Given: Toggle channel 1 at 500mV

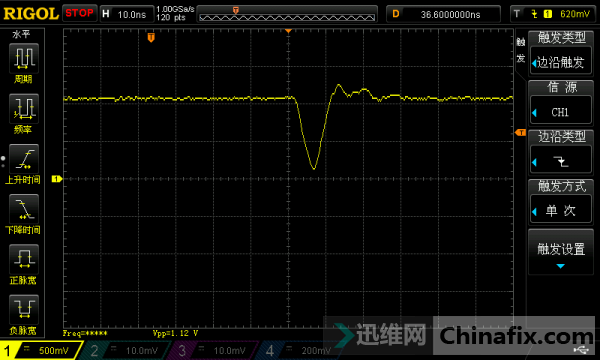Looking at the screenshot, I should 41,350.
